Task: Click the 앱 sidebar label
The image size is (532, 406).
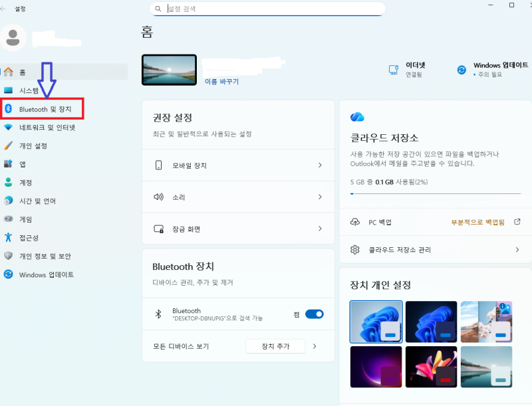Action: click(x=23, y=164)
